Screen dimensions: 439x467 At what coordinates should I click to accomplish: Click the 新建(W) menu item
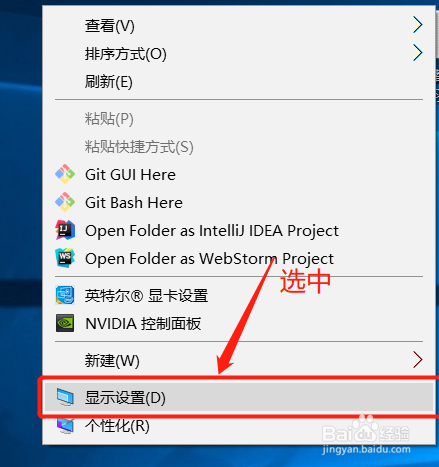click(239, 360)
